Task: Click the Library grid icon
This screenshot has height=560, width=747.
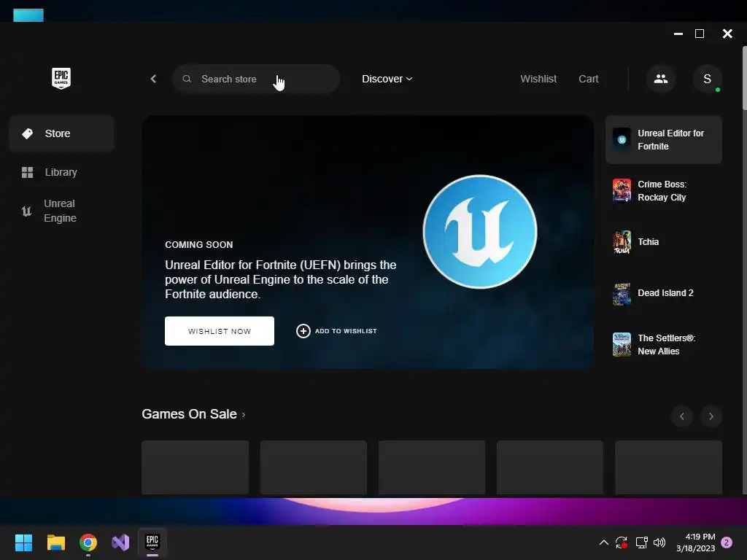Action: click(28, 172)
